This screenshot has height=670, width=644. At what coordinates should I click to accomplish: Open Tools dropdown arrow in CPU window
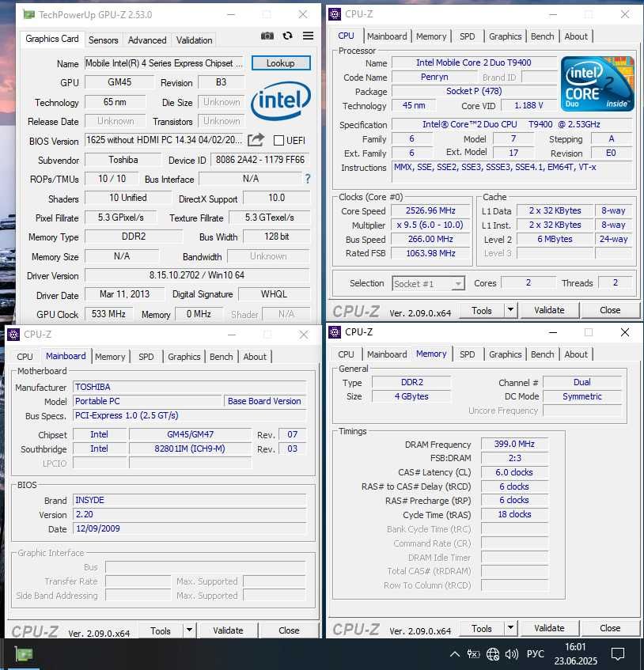click(x=510, y=310)
